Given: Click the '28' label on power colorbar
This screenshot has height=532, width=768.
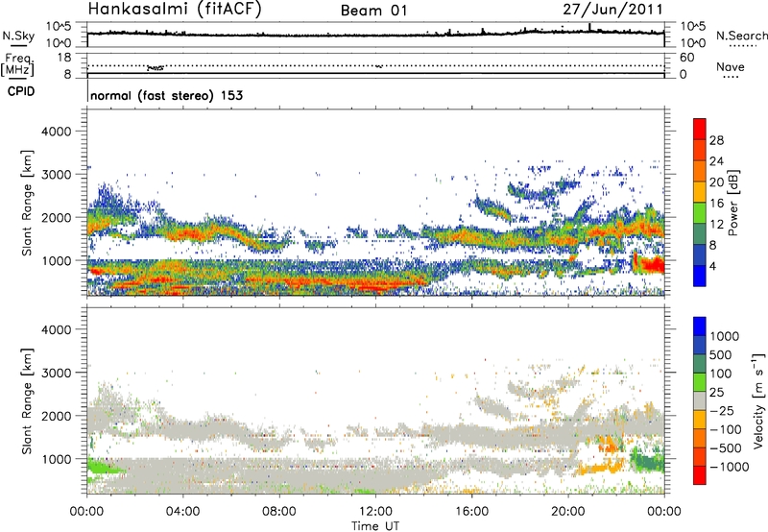Looking at the screenshot, I should (716, 140).
